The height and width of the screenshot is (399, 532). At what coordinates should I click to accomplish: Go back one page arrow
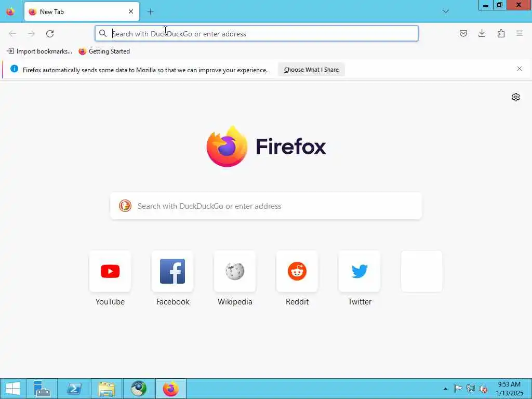coord(12,33)
